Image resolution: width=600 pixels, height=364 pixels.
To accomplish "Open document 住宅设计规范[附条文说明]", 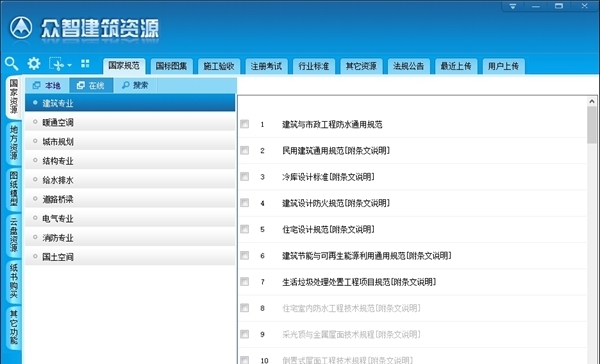I will tap(328, 229).
